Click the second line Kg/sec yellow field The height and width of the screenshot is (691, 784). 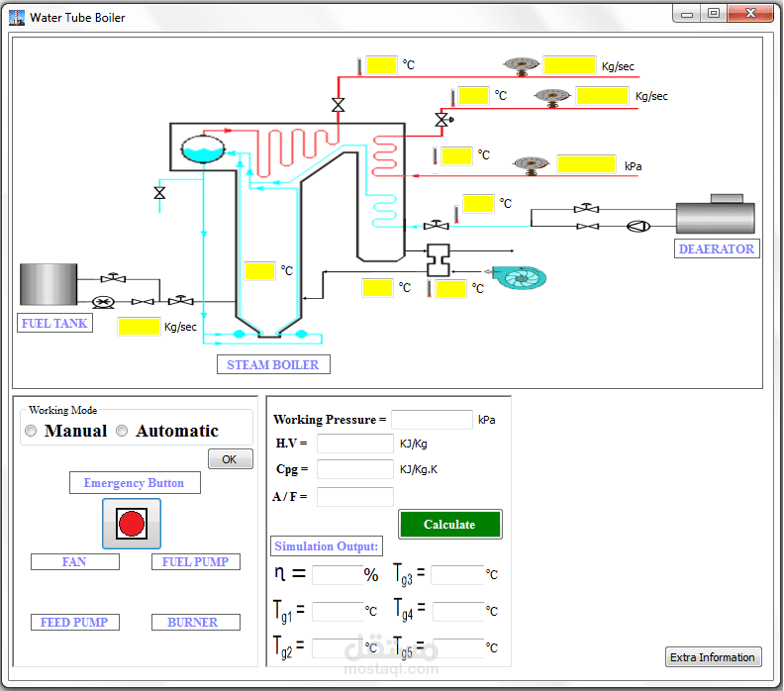pyautogui.click(x=602, y=95)
